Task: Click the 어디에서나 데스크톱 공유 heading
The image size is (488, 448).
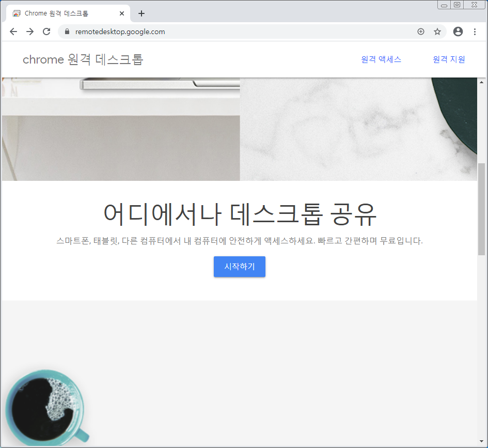Action: [240, 214]
